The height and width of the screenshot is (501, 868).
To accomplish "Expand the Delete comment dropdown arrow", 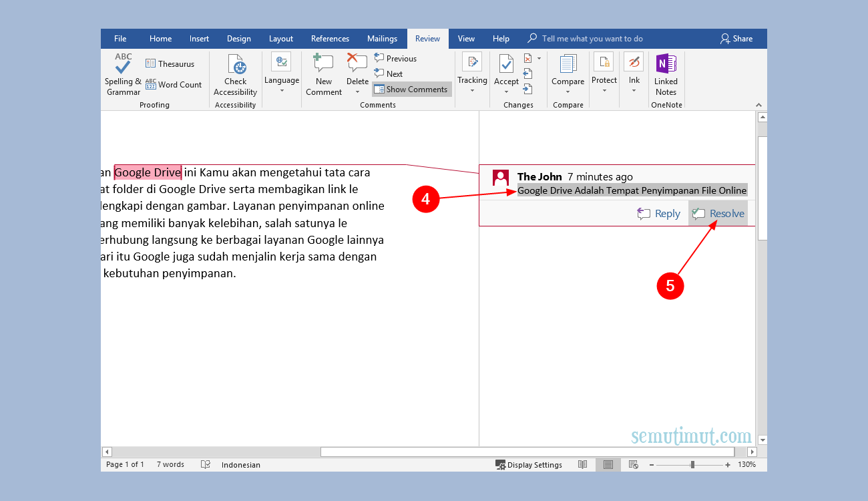I will click(x=357, y=92).
